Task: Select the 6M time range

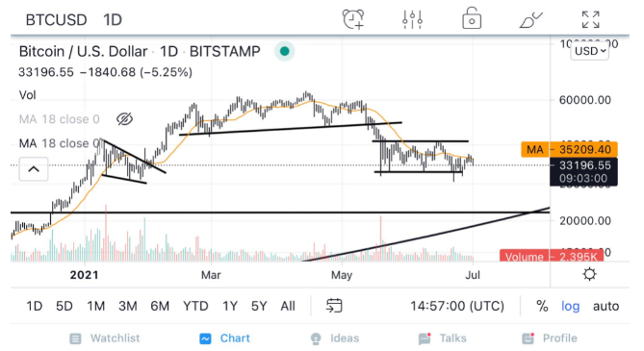Action: coord(160,306)
